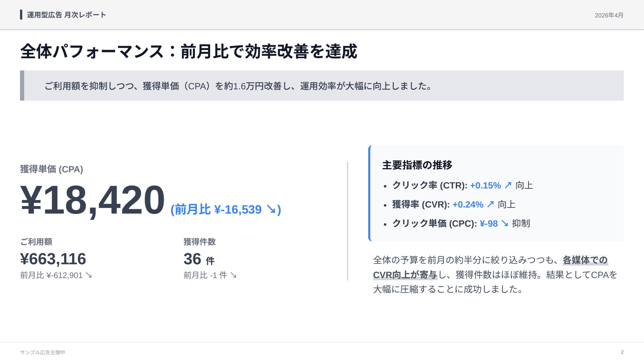Select the header text 運用型広告 月次レポート
This screenshot has height=362, width=644.
coord(66,15)
